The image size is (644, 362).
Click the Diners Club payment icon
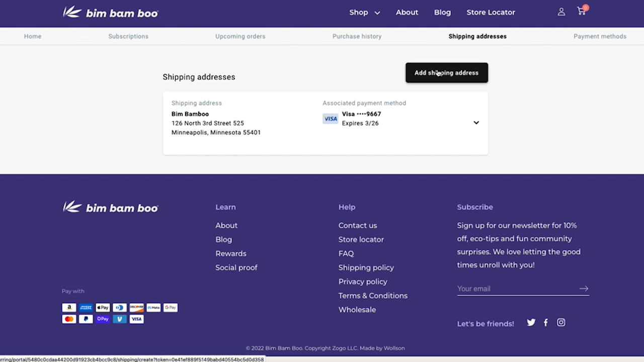coord(120,307)
